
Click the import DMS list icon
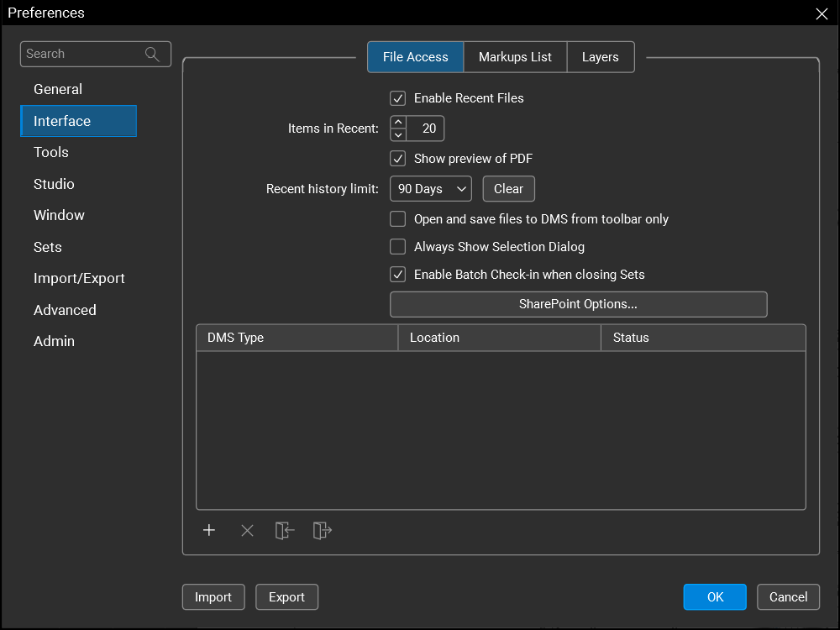285,530
